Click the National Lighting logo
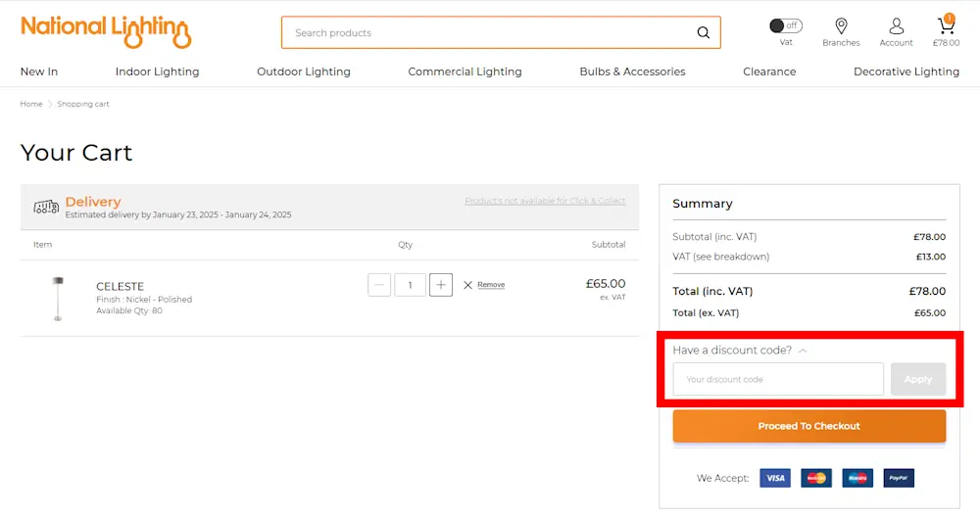Viewport: 980px width, 518px height. coord(106,32)
